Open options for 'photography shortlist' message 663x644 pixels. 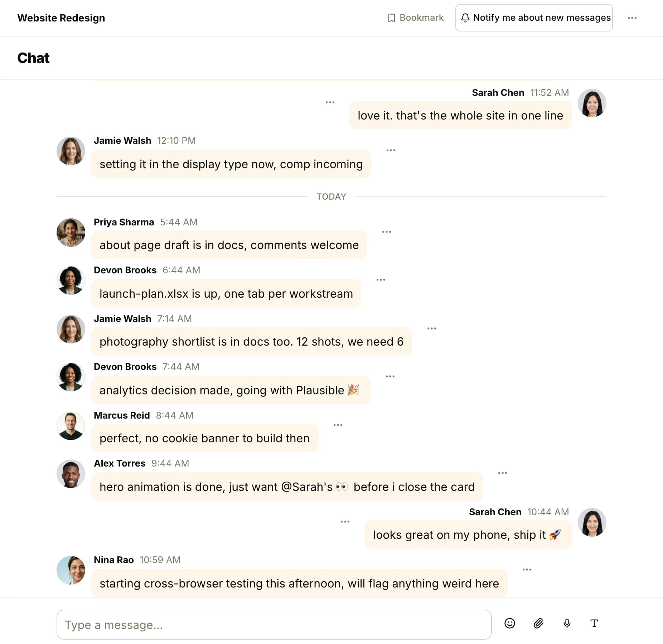click(432, 328)
